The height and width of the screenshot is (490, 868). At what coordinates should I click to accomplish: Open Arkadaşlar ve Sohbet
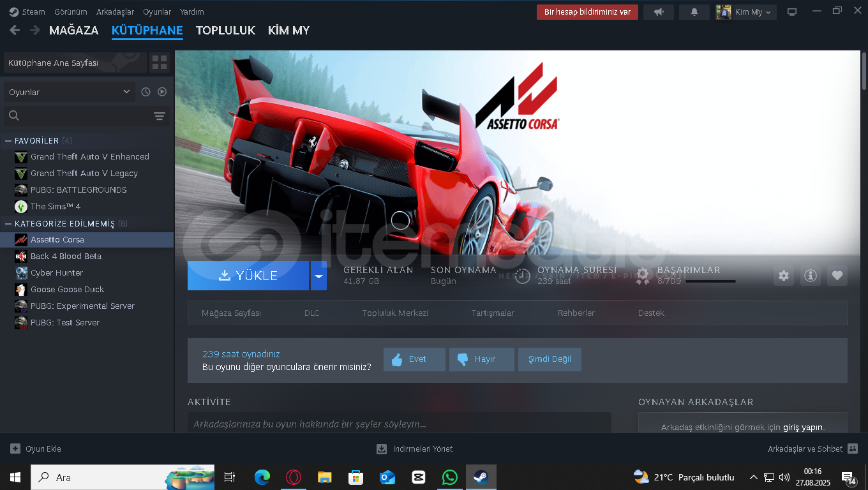pos(812,449)
